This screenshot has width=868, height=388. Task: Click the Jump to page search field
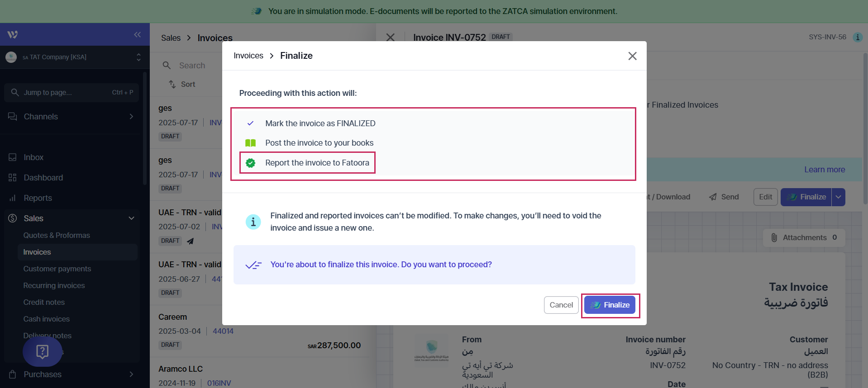pos(72,93)
